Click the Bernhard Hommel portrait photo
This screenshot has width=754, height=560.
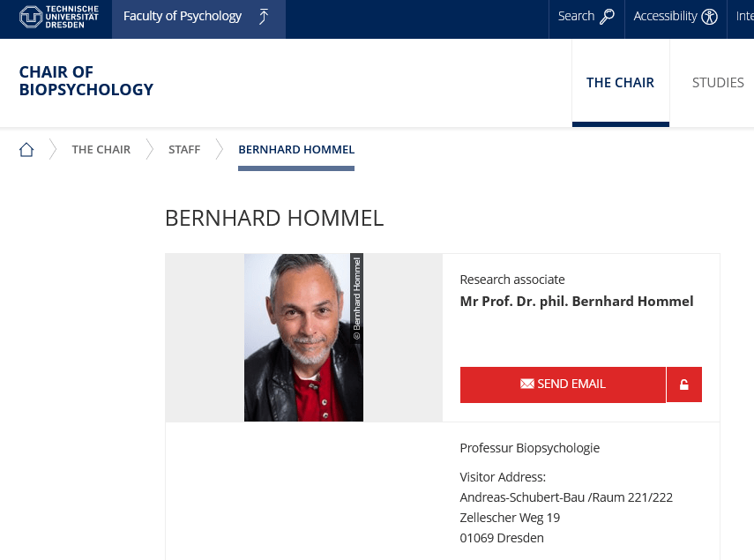pyautogui.click(x=303, y=338)
